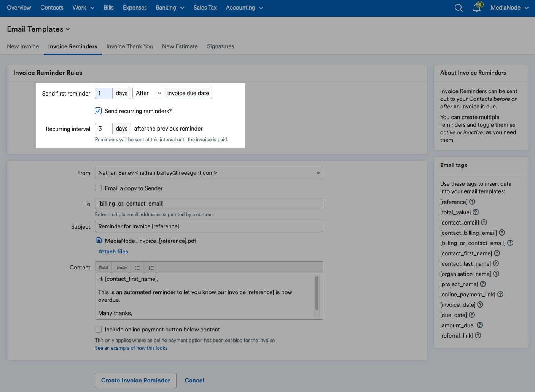Expand the Accounting menu
The height and width of the screenshot is (392, 535).
(244, 8)
